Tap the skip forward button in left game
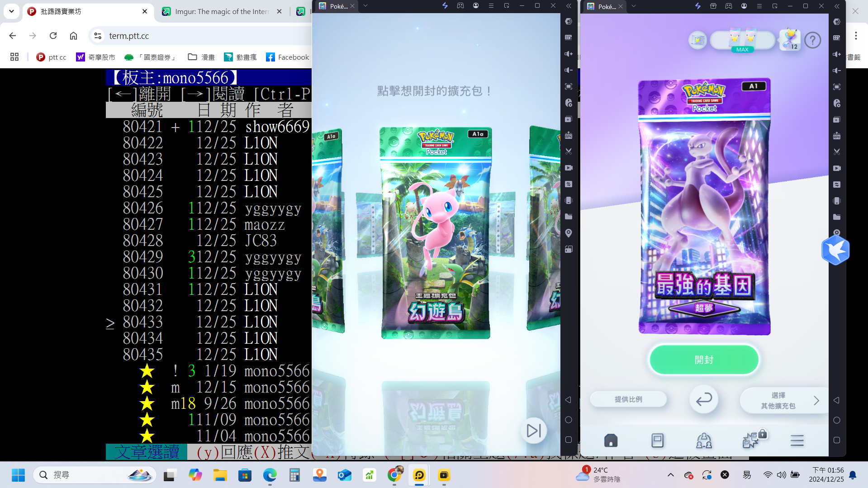The image size is (868, 488). point(534,431)
